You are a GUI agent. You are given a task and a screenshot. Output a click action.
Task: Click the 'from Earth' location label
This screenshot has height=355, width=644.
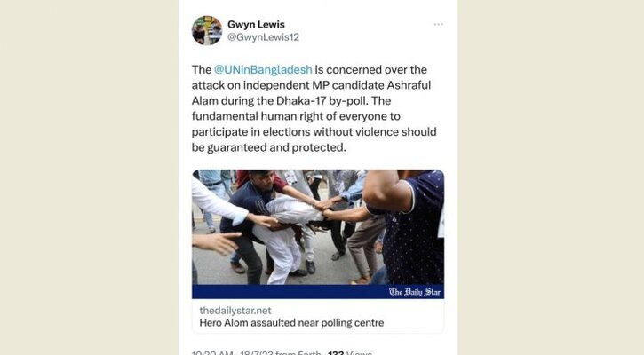click(298, 353)
